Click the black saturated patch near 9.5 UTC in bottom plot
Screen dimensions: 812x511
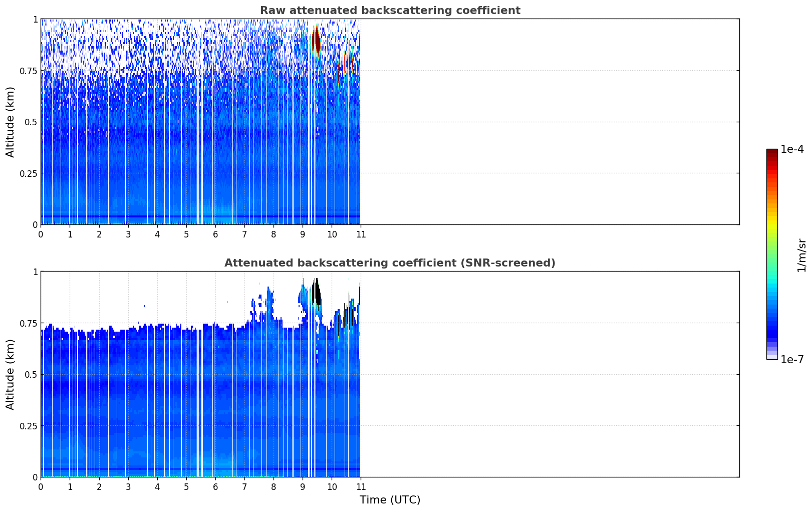316,292
